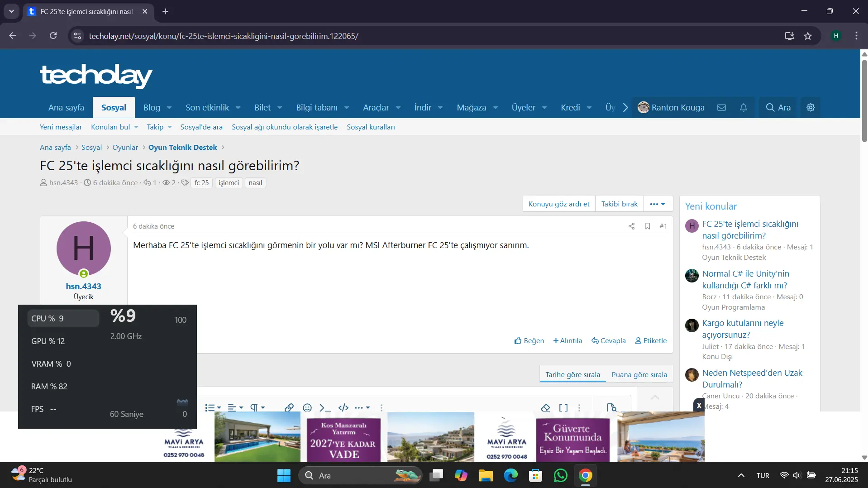Click Yeni mesajlar link
This screenshot has width=868, height=488.
point(61,127)
